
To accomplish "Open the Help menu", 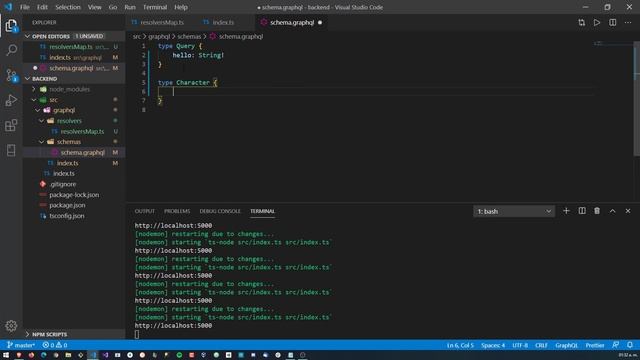I will [x=181, y=7].
